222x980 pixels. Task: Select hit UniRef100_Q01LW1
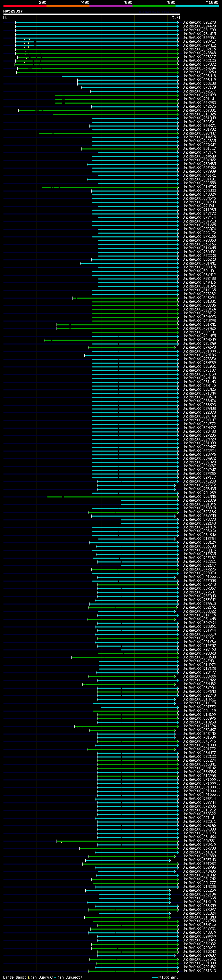199,99
